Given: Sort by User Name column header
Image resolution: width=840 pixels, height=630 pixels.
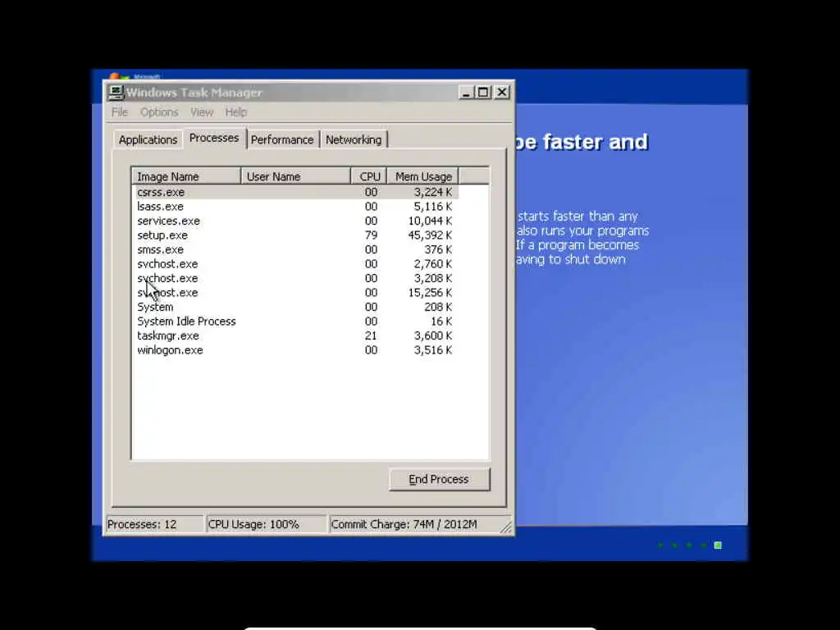Looking at the screenshot, I should 295,176.
